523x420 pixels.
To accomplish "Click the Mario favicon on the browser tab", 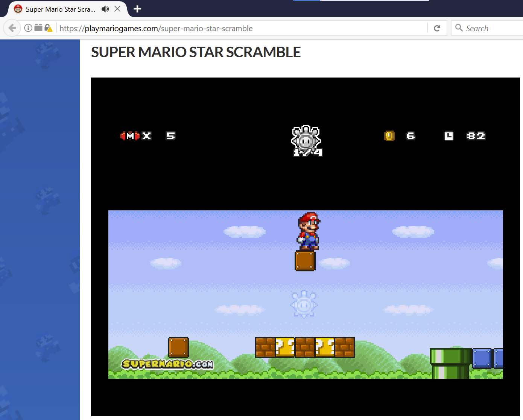I will point(17,9).
